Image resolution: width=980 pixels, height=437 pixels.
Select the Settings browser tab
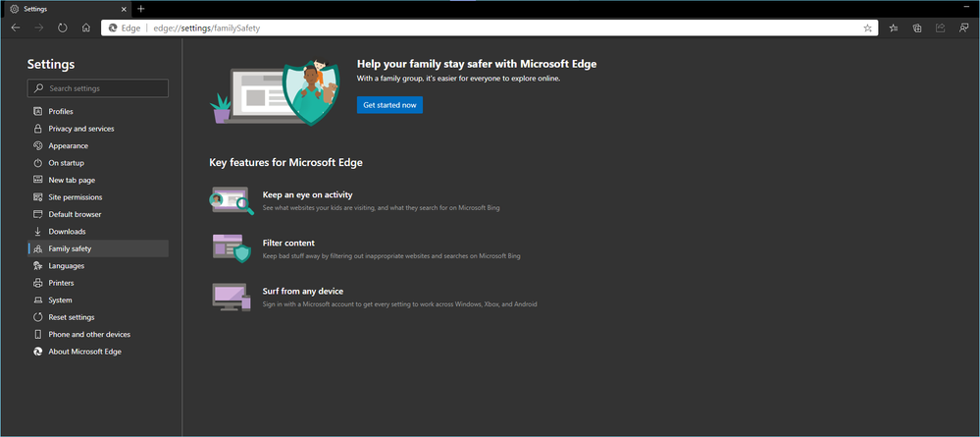pos(68,9)
